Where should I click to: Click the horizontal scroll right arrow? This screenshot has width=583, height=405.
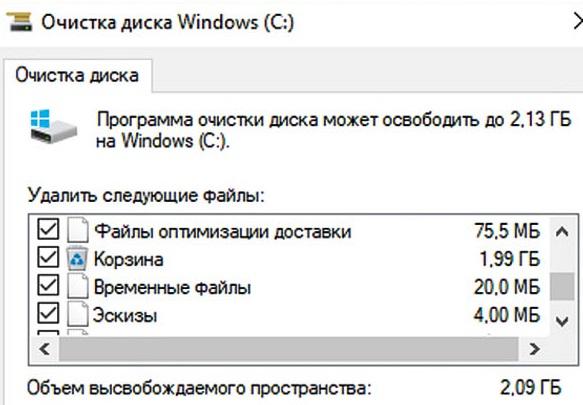[534, 349]
